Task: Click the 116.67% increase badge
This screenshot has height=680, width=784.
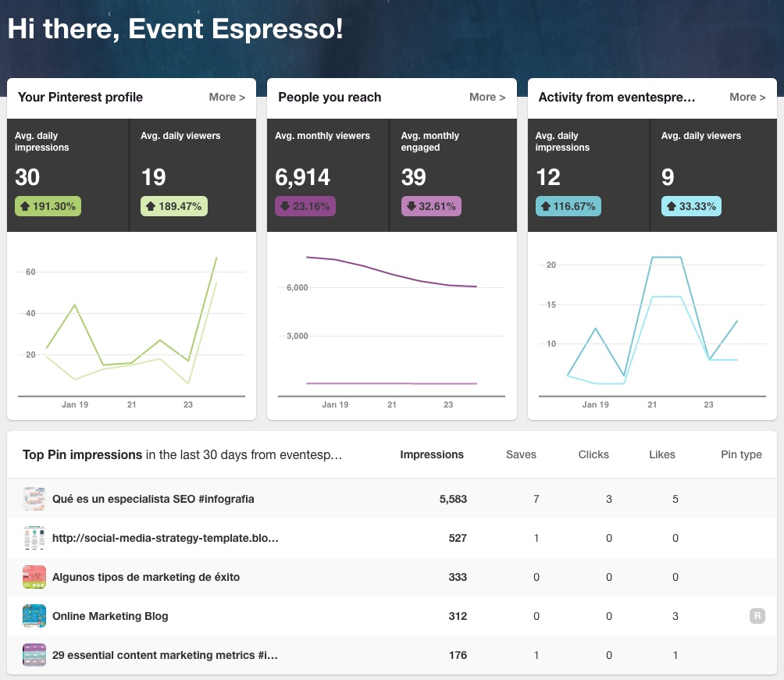Action: (568, 206)
